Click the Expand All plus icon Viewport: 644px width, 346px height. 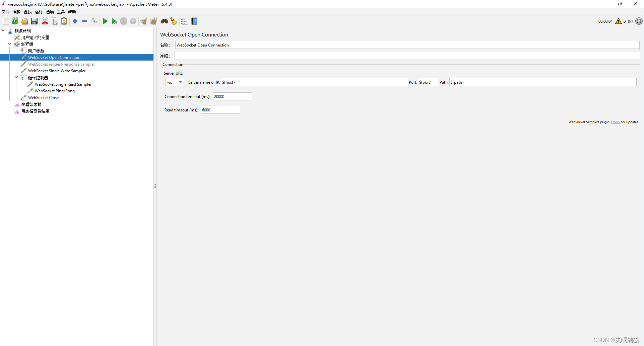pyautogui.click(x=75, y=21)
